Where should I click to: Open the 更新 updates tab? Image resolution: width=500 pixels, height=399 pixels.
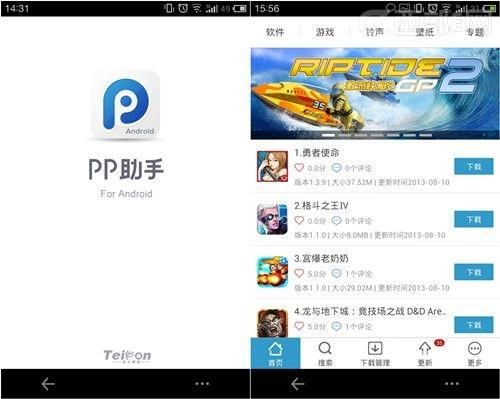(x=425, y=353)
